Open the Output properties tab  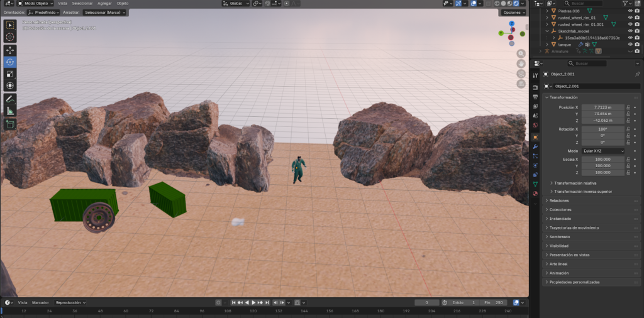pos(535,97)
